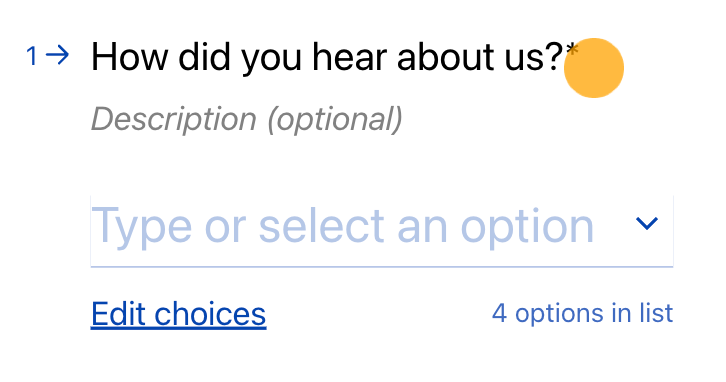Open the dropdown using the blue chevron
The width and height of the screenshot is (726, 382).
(x=647, y=223)
